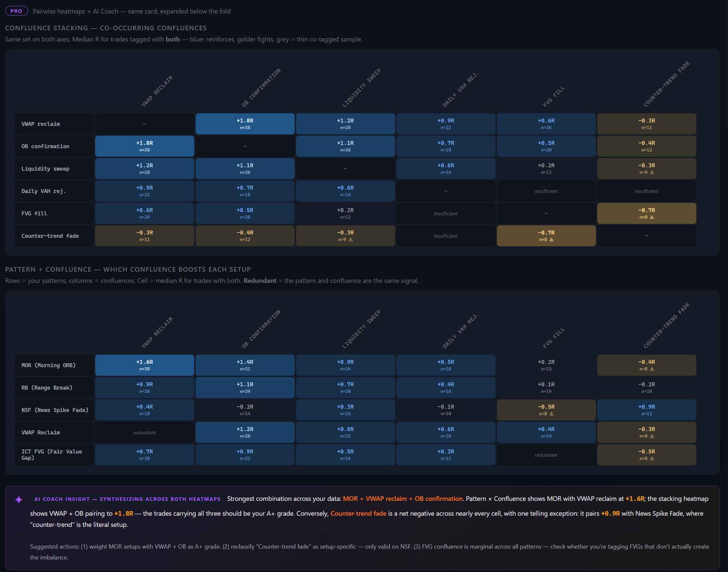This screenshot has height=572, width=728.
Task: Click FVG FILL column header in pattern heatmap
Action: coord(554,338)
